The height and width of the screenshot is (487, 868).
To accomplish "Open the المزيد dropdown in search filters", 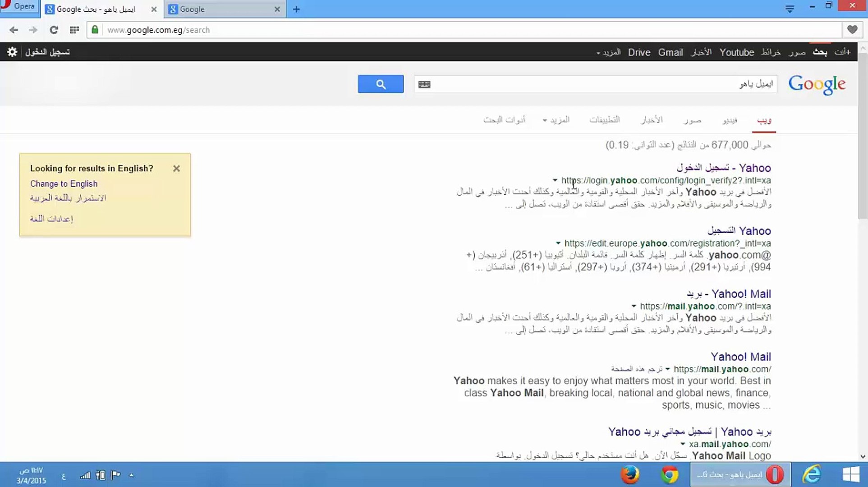I will (556, 120).
